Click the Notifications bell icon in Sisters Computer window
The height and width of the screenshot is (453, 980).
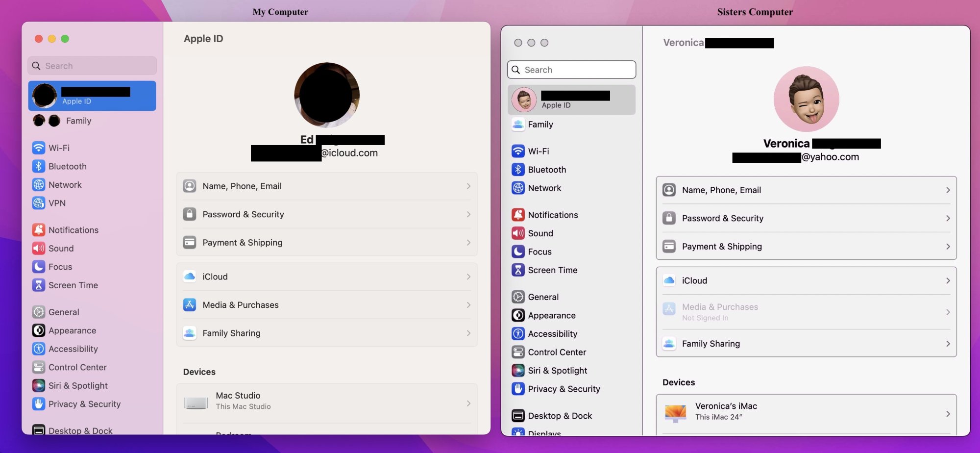518,215
